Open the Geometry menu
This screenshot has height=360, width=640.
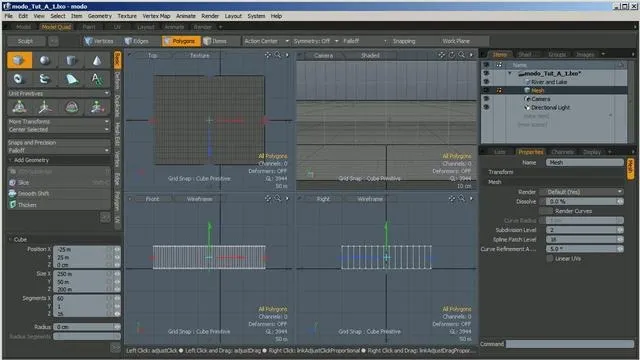pyautogui.click(x=100, y=16)
